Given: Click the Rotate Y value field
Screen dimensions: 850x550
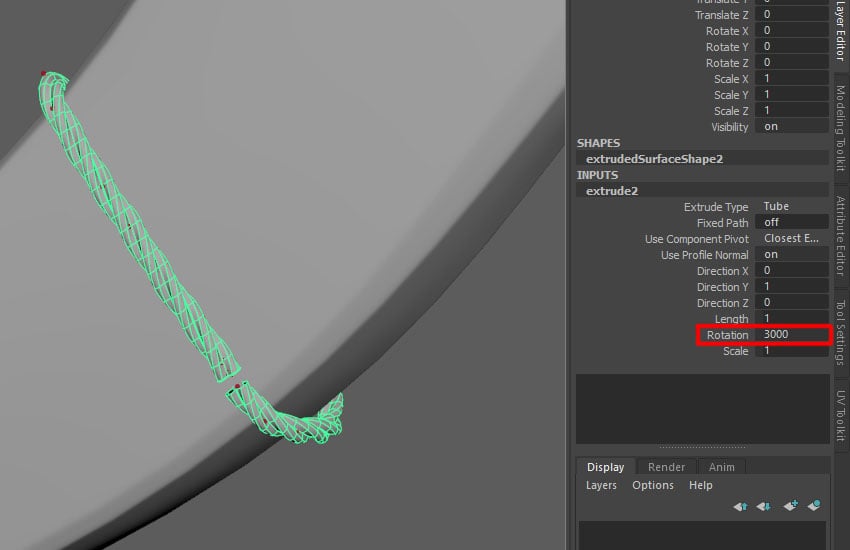Looking at the screenshot, I should click(791, 47).
